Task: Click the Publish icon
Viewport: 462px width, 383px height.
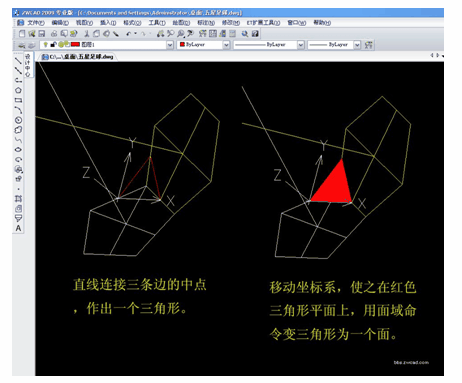Action: (73, 34)
